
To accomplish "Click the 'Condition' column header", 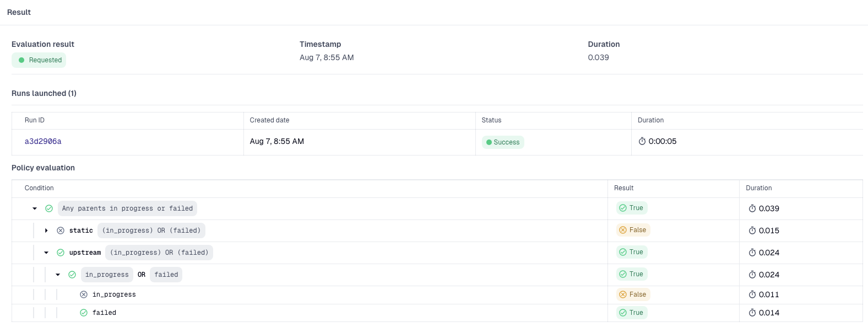I will 39,188.
